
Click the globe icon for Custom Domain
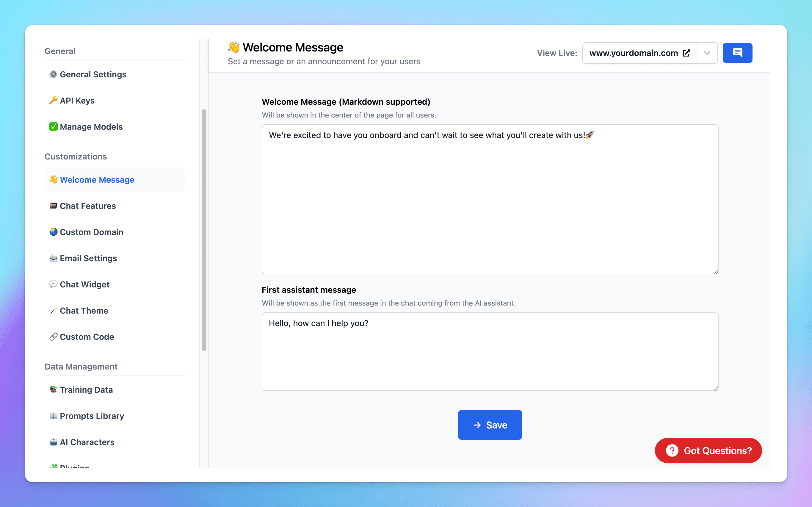pos(53,232)
